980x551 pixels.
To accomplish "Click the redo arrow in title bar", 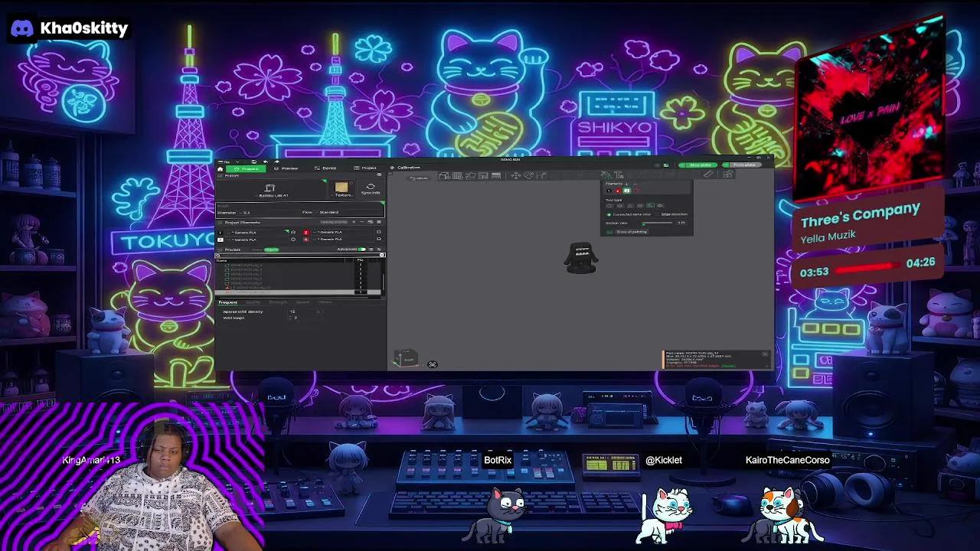I will point(277,161).
